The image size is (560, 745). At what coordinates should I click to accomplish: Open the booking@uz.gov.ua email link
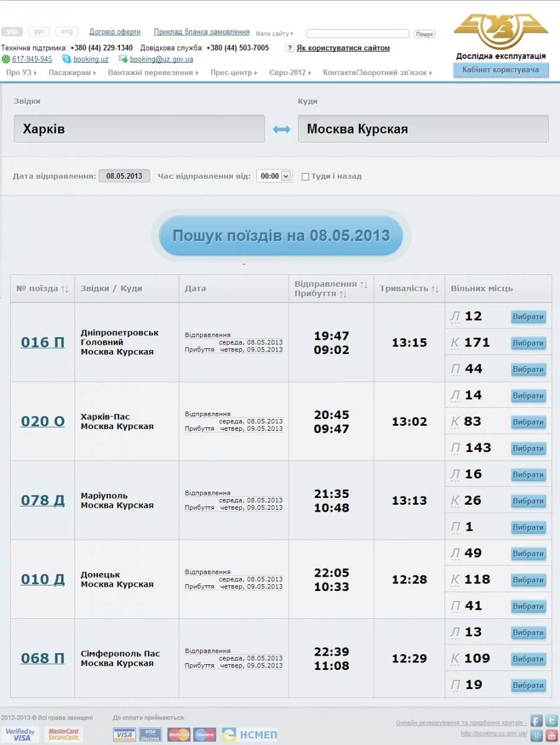pos(161,59)
